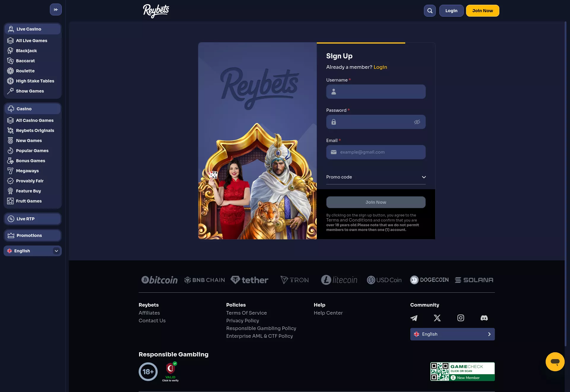
Task: Open Enterprise AML & CTF Policy link
Action: (x=259, y=336)
